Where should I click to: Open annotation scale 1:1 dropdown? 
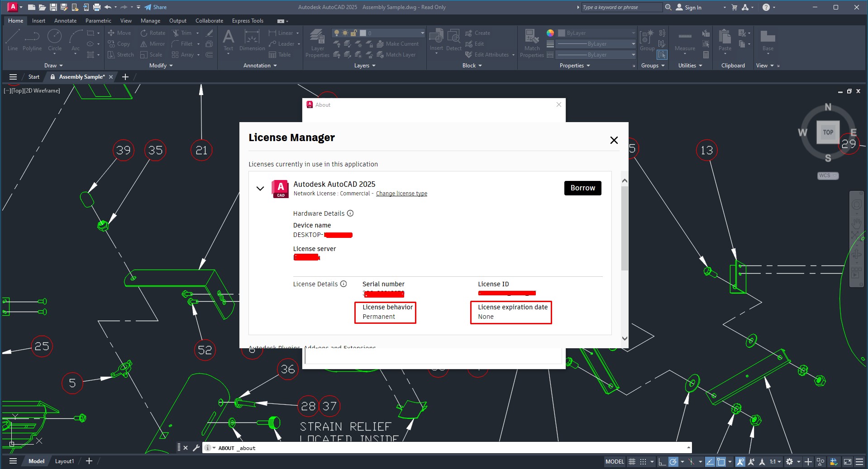[776, 462]
